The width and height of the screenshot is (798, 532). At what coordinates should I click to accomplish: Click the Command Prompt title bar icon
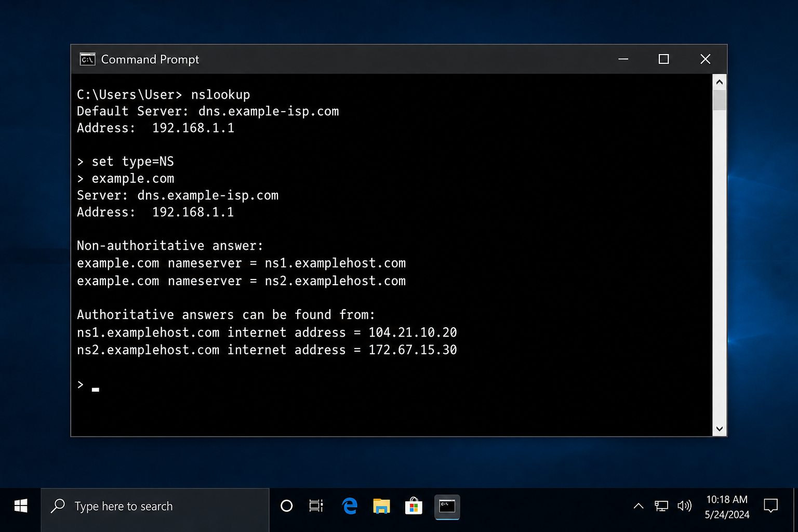(x=87, y=59)
